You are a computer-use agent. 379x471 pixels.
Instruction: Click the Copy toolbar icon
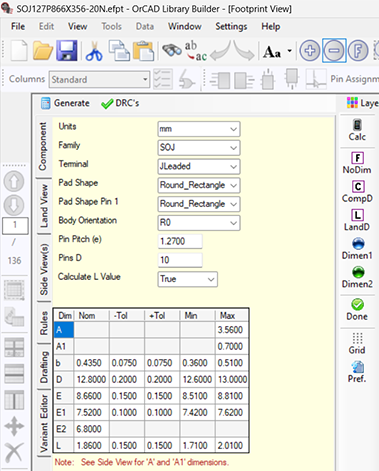click(x=119, y=51)
